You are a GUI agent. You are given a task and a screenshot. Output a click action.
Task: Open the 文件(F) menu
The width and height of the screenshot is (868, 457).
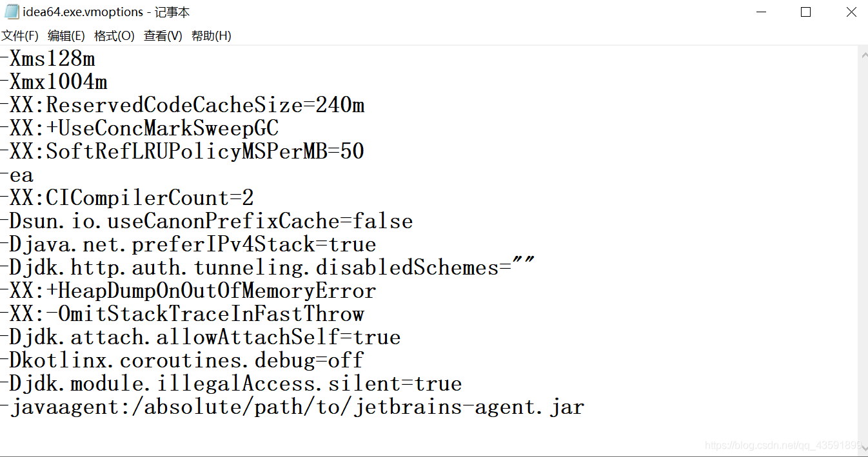20,35
